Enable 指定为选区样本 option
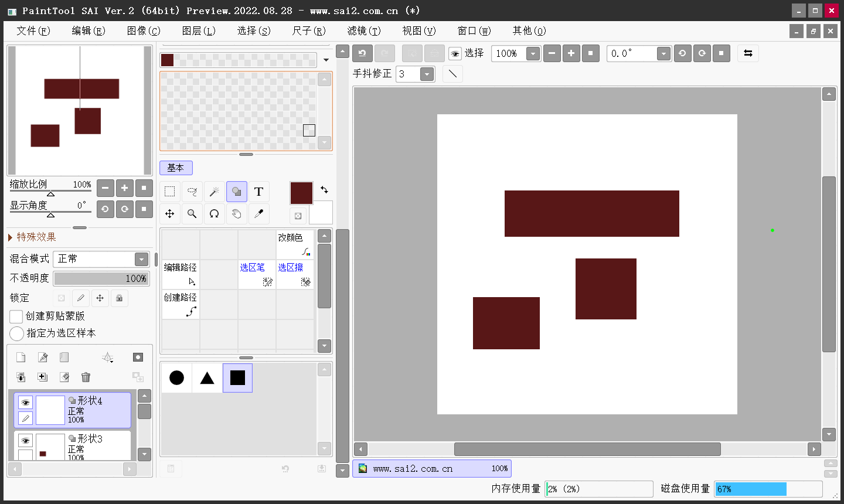The width and height of the screenshot is (844, 504). tap(16, 333)
